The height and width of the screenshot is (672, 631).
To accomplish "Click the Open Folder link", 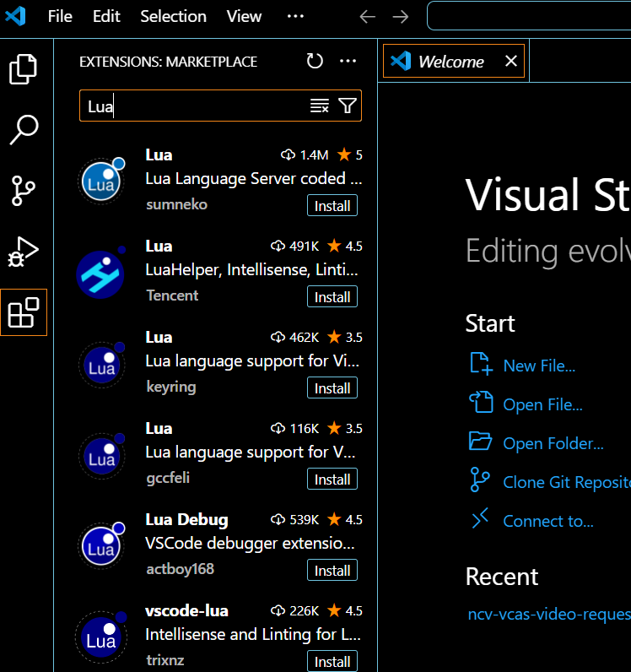I will 553,443.
